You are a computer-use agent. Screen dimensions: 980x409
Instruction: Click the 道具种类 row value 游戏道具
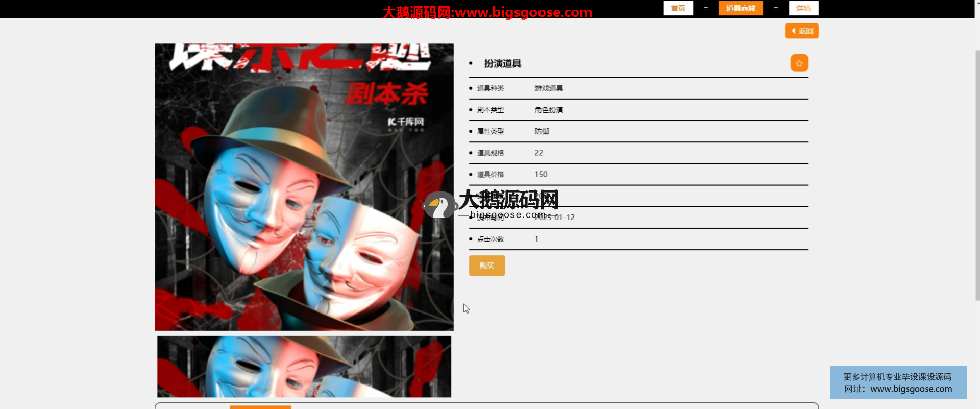(549, 88)
